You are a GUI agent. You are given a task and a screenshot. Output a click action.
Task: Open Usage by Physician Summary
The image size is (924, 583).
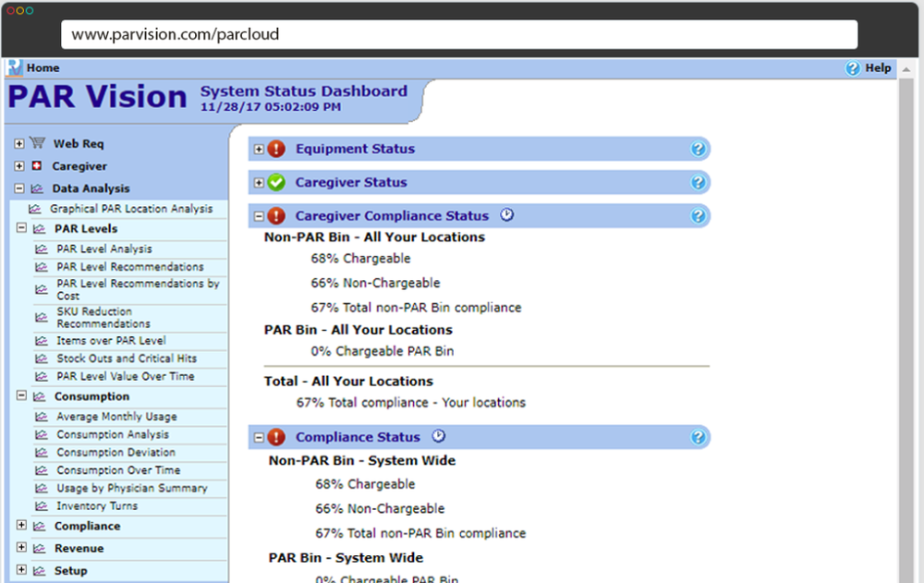point(132,488)
